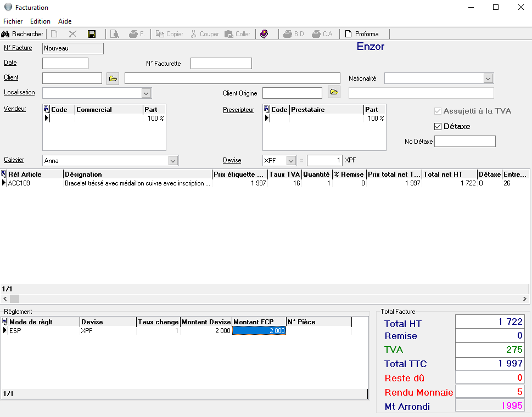Click the N° Facturette input field
532x417 pixels.
click(x=221, y=64)
